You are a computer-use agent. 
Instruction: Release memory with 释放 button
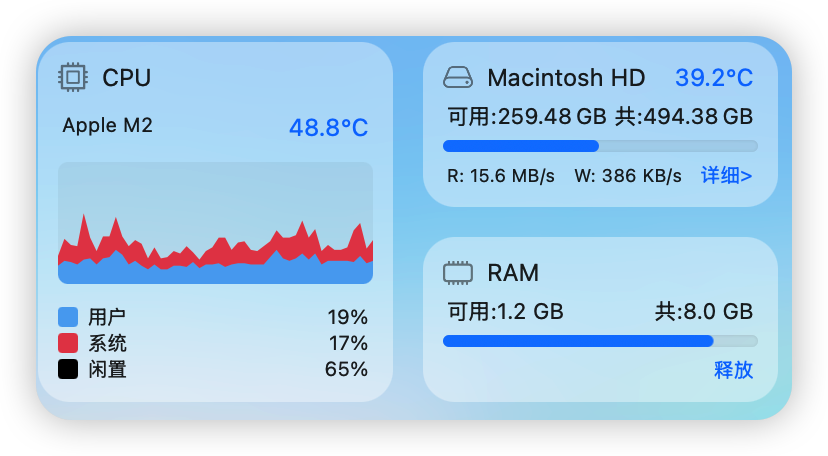click(x=733, y=370)
